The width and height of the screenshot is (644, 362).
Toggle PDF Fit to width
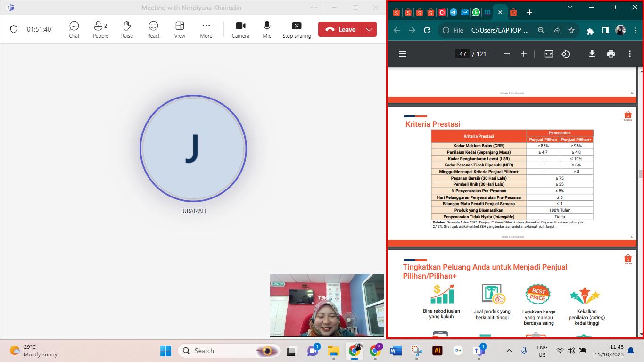(549, 54)
